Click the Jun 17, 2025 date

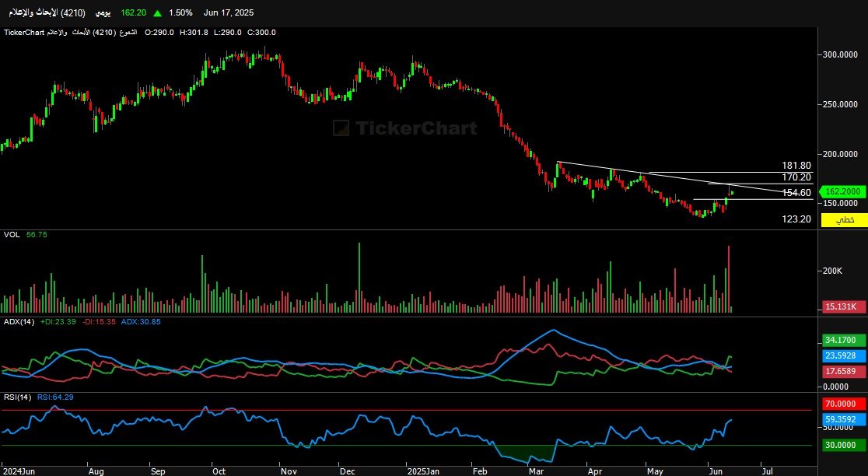click(229, 12)
